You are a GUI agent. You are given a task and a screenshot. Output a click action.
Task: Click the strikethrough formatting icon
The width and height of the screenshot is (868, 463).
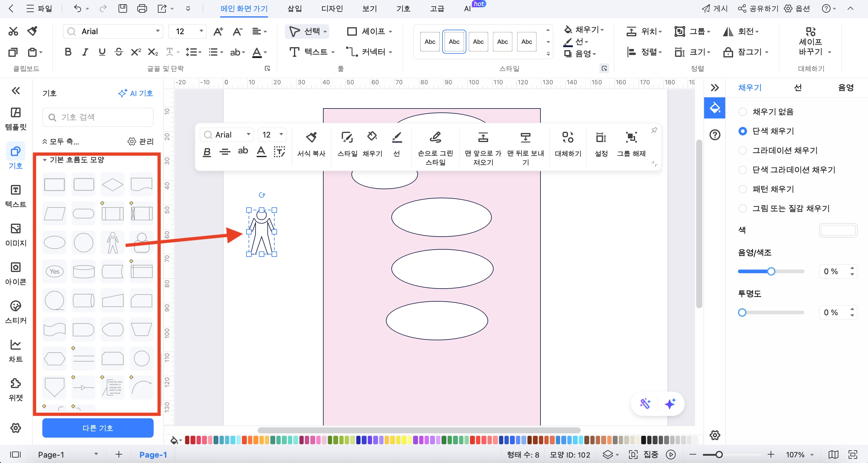pos(119,52)
